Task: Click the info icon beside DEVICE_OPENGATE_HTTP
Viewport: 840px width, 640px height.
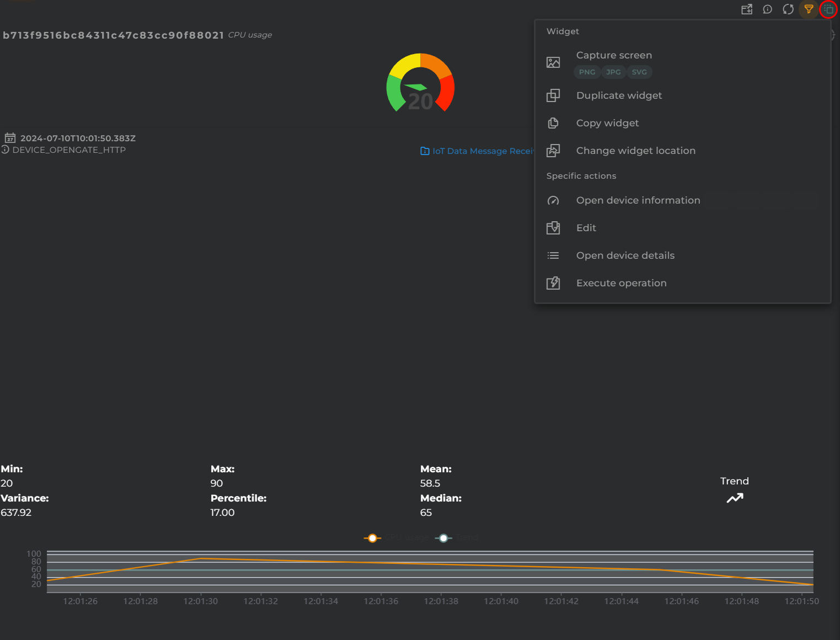Action: click(5, 150)
